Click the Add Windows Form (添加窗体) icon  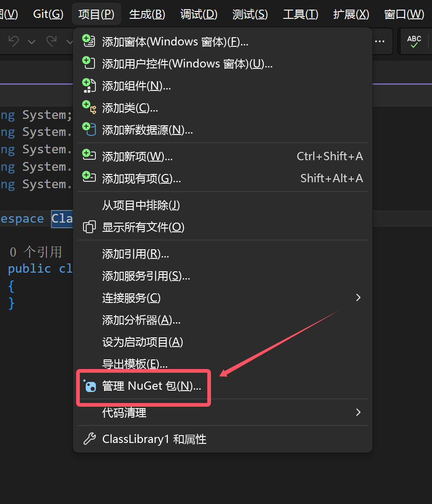coord(89,41)
